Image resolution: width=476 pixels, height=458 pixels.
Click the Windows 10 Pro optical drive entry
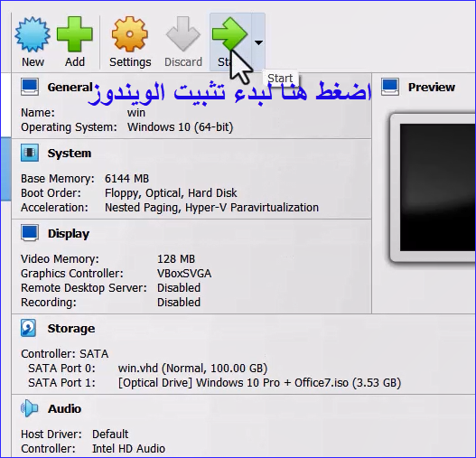click(259, 383)
